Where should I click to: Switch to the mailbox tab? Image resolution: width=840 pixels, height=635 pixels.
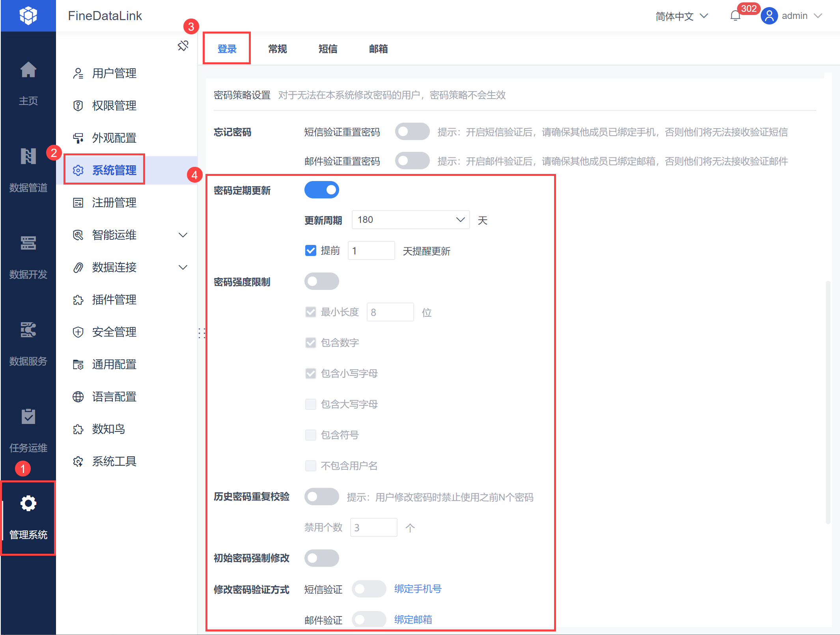[378, 49]
